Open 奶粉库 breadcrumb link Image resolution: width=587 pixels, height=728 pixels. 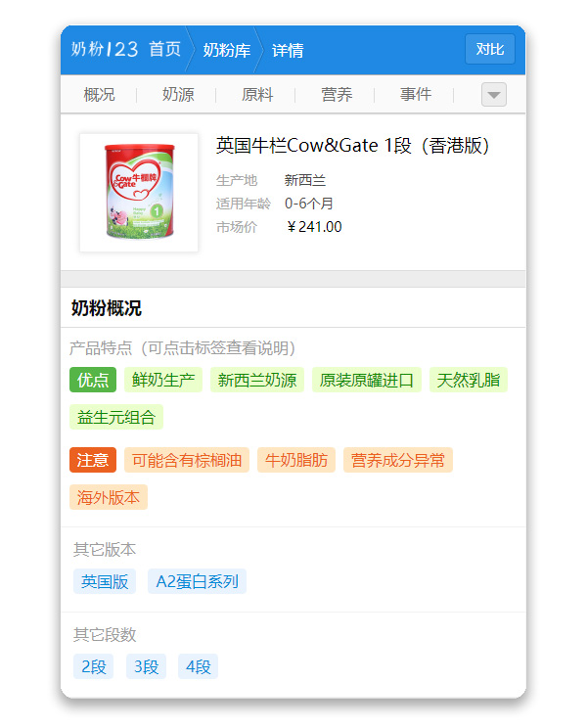(x=226, y=50)
